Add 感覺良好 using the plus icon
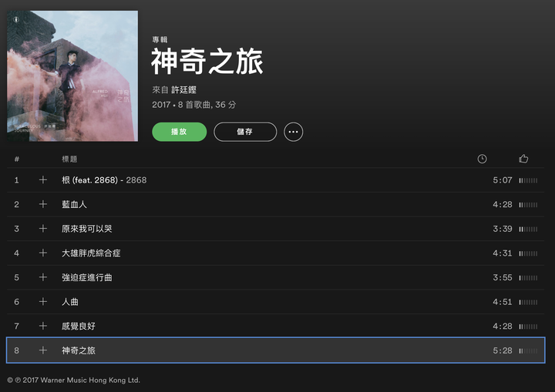This screenshot has height=392, width=555. (43, 326)
